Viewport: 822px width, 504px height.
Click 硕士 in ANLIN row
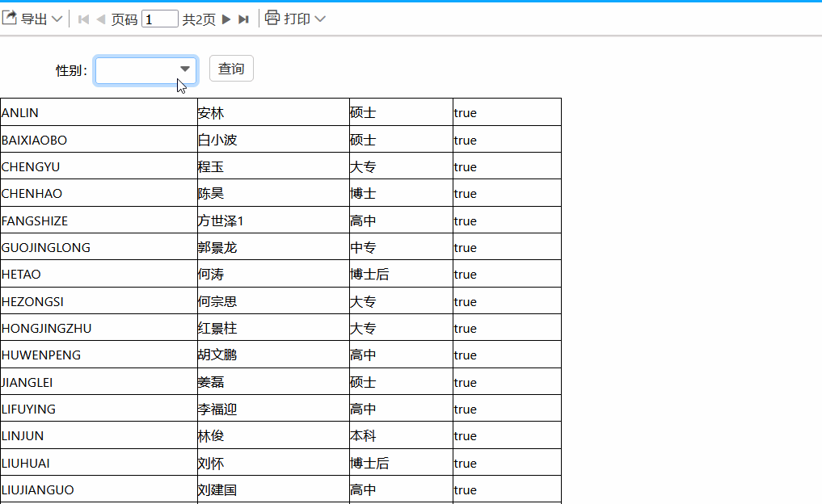363,112
